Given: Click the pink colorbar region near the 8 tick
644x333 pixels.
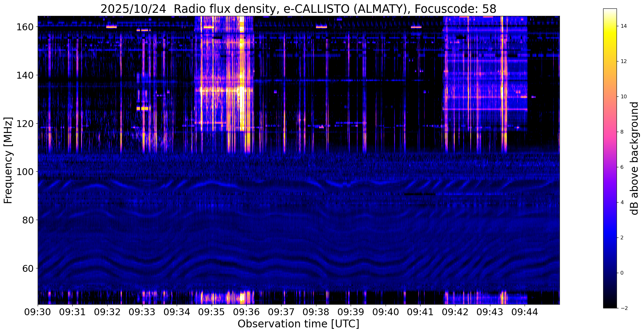Looking at the screenshot, I should pos(610,132).
